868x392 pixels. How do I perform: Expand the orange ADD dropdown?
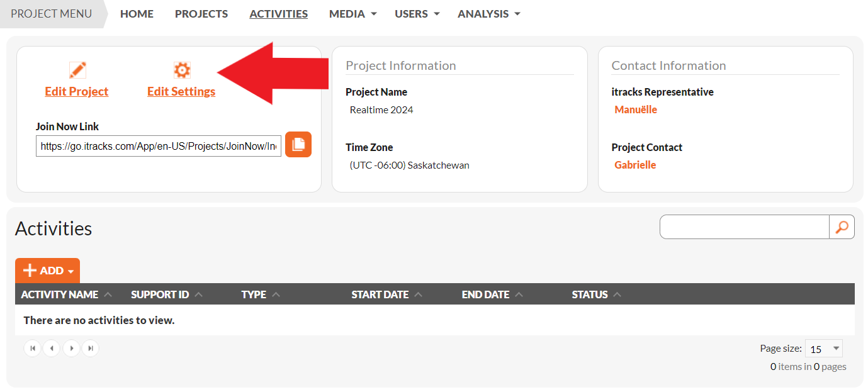tap(48, 271)
